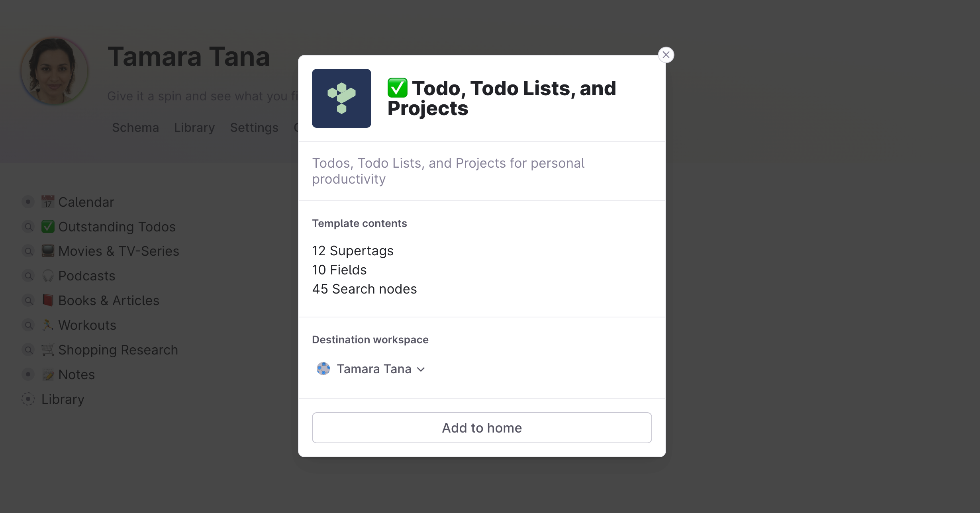Image resolution: width=980 pixels, height=513 pixels.
Task: Close the template dialog with the X
Action: click(666, 55)
